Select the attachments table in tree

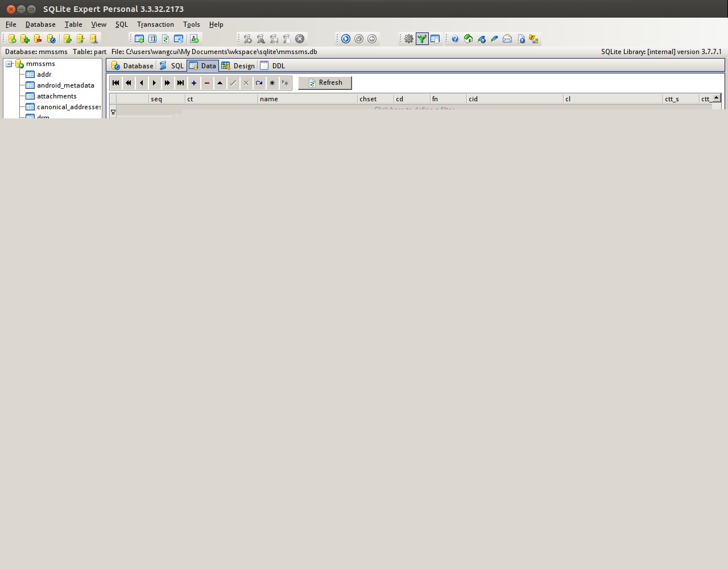pyautogui.click(x=57, y=96)
